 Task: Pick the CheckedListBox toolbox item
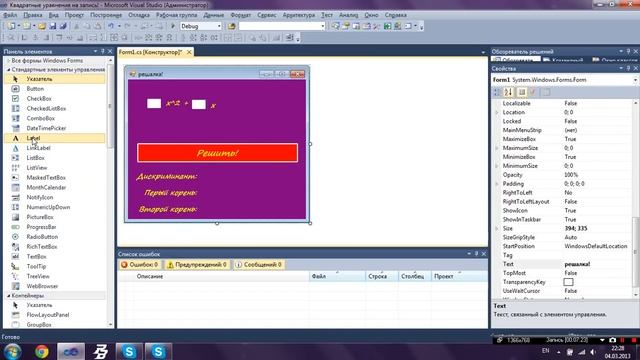(46, 109)
